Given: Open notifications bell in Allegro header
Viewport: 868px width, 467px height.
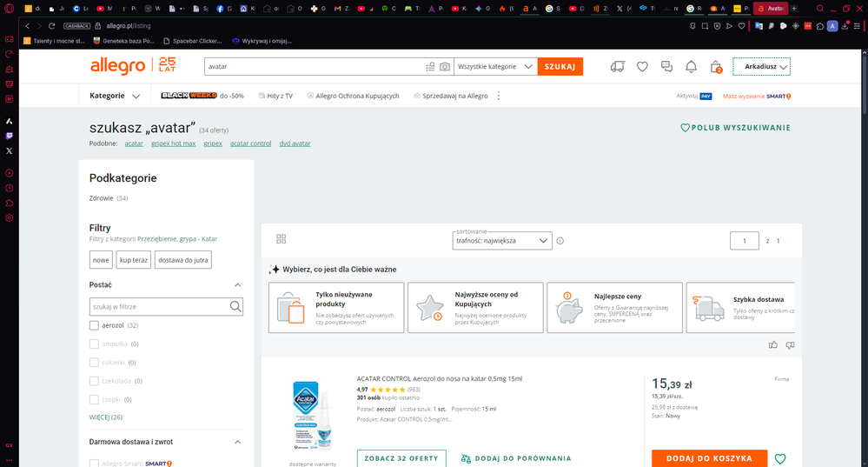Looking at the screenshot, I should point(692,67).
